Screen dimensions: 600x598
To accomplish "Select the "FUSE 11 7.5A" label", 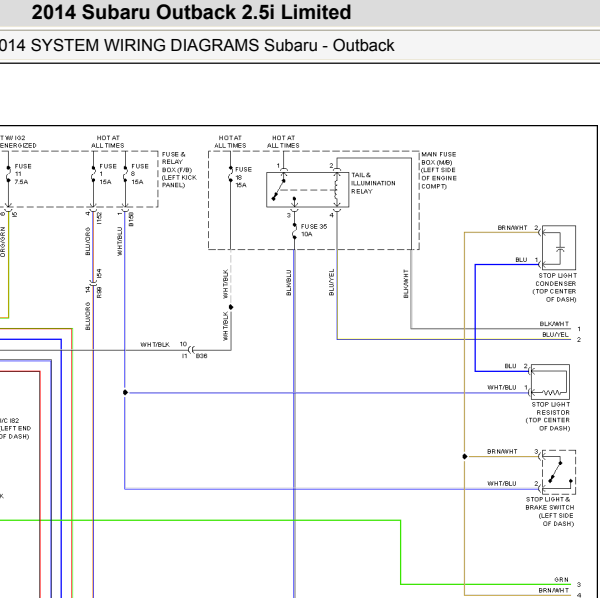I will 23,174.
